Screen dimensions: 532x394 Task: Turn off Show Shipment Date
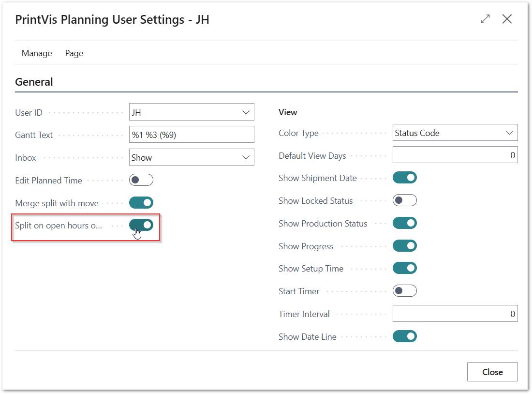click(x=405, y=178)
